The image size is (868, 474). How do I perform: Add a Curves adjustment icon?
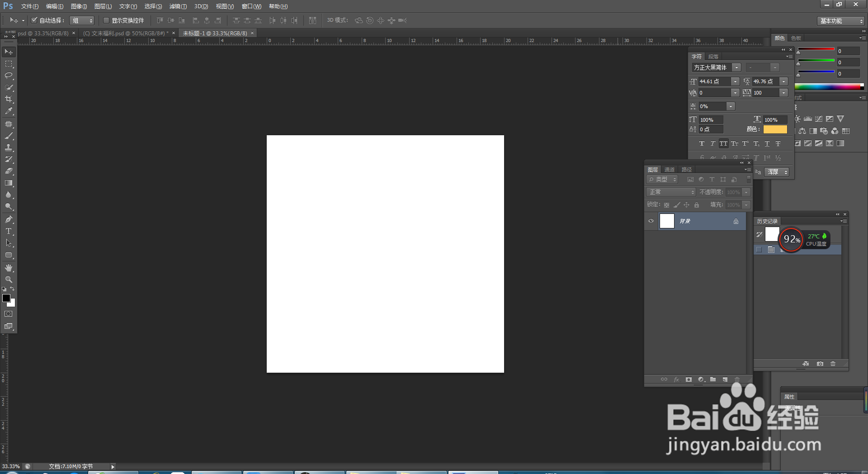pyautogui.click(x=819, y=119)
